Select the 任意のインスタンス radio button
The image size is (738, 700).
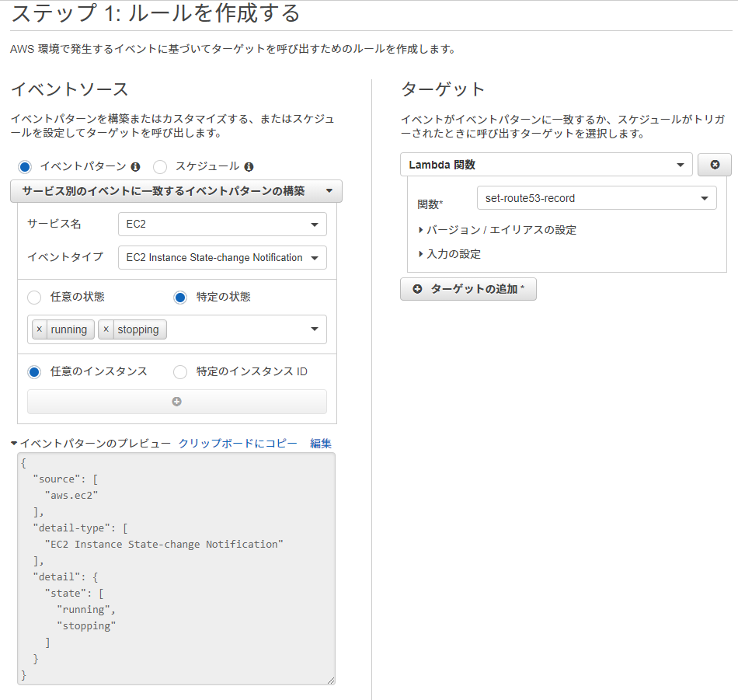pyautogui.click(x=34, y=372)
